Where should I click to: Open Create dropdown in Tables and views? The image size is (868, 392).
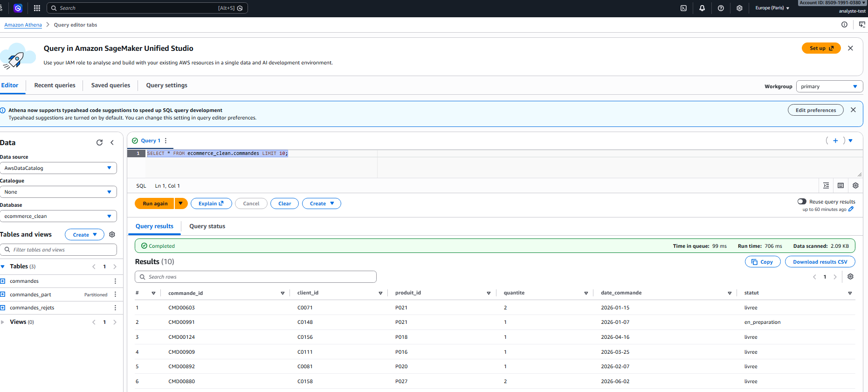point(84,235)
